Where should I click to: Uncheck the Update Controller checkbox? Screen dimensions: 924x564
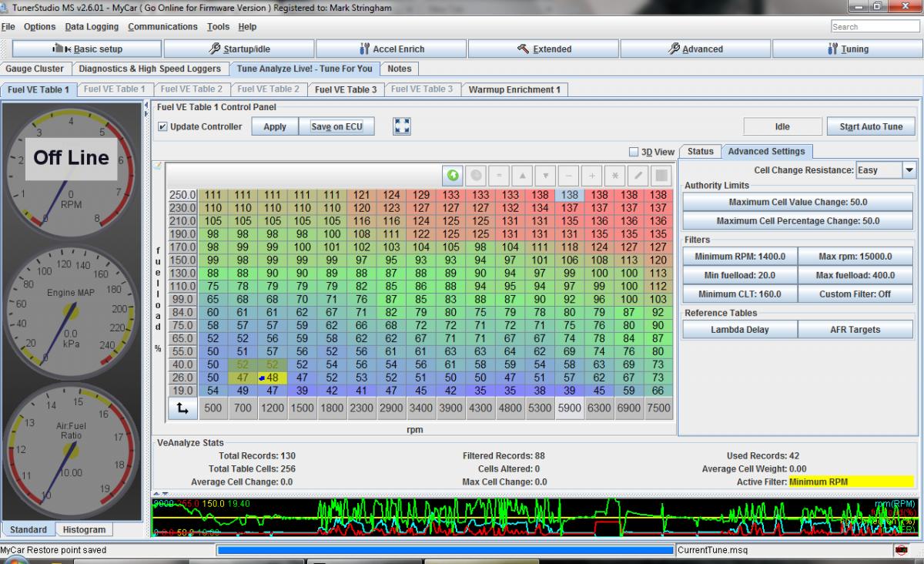[162, 126]
